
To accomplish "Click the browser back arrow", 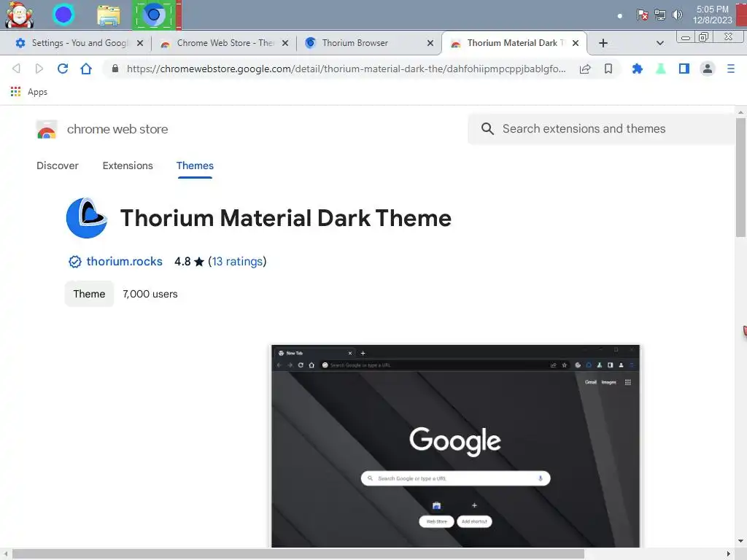I will pyautogui.click(x=16, y=69).
